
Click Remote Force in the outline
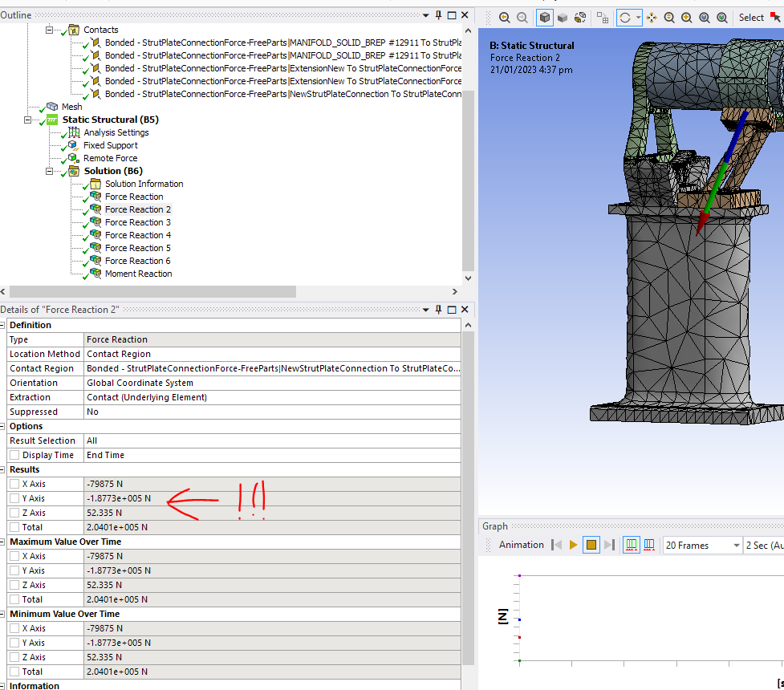[111, 158]
